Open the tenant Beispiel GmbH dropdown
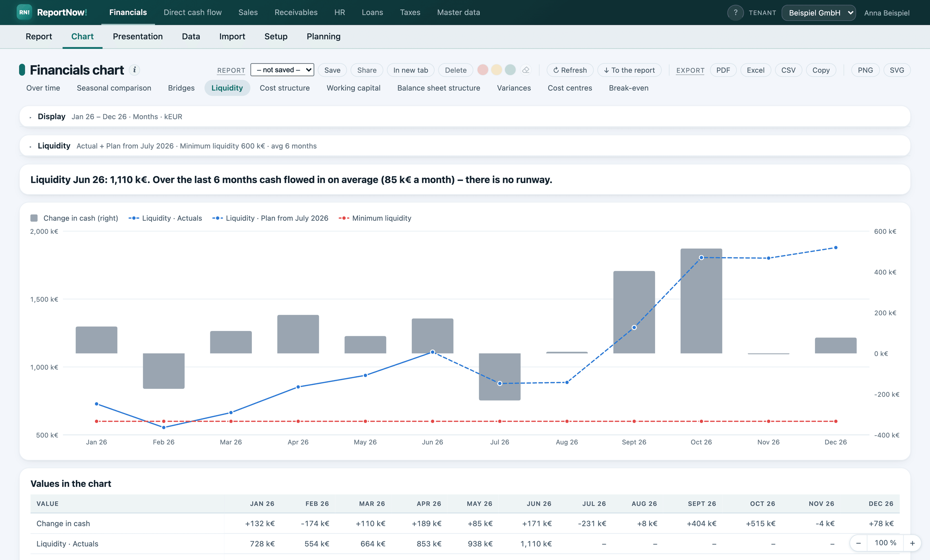Viewport: 930px width, 560px height. pyautogui.click(x=818, y=13)
